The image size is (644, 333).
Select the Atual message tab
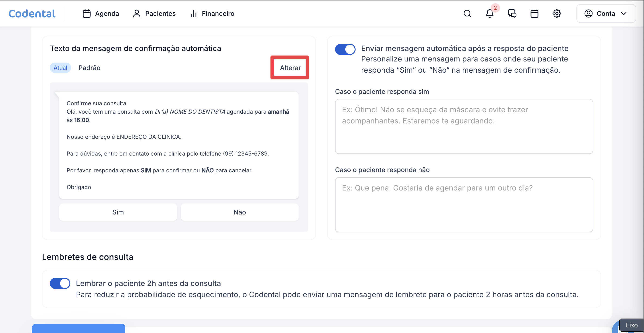click(x=60, y=68)
